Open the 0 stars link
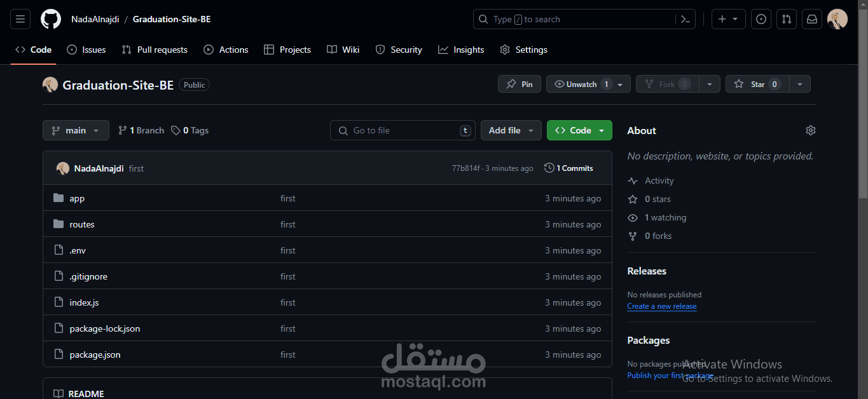Image resolution: width=868 pixels, height=399 pixels. tap(658, 199)
